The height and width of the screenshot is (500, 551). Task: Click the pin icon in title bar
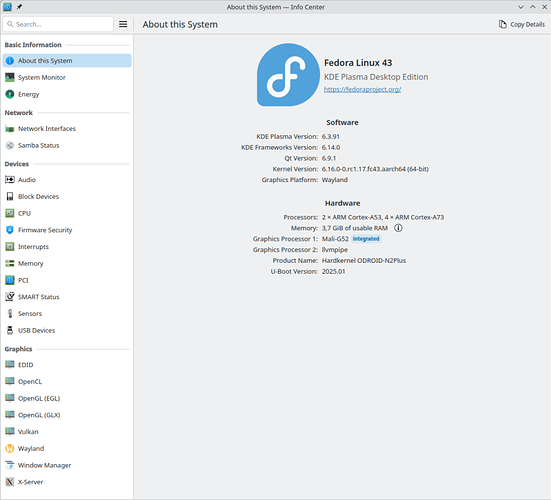coord(19,7)
